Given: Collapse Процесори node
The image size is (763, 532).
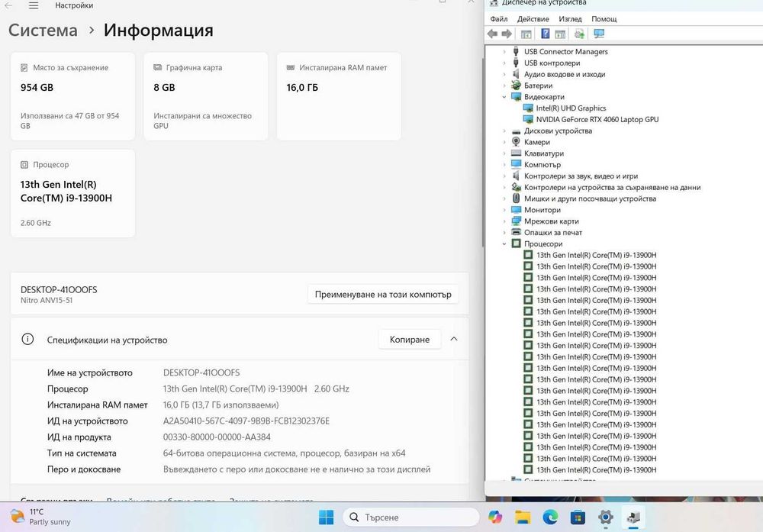Looking at the screenshot, I should tap(504, 243).
